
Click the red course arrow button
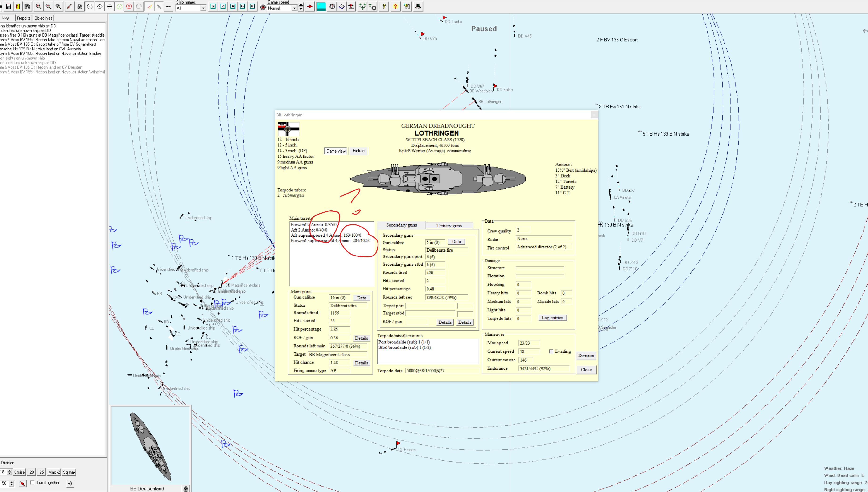[x=22, y=484]
